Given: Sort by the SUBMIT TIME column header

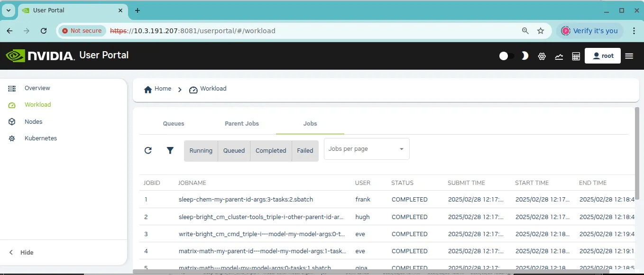Looking at the screenshot, I should pyautogui.click(x=466, y=183).
